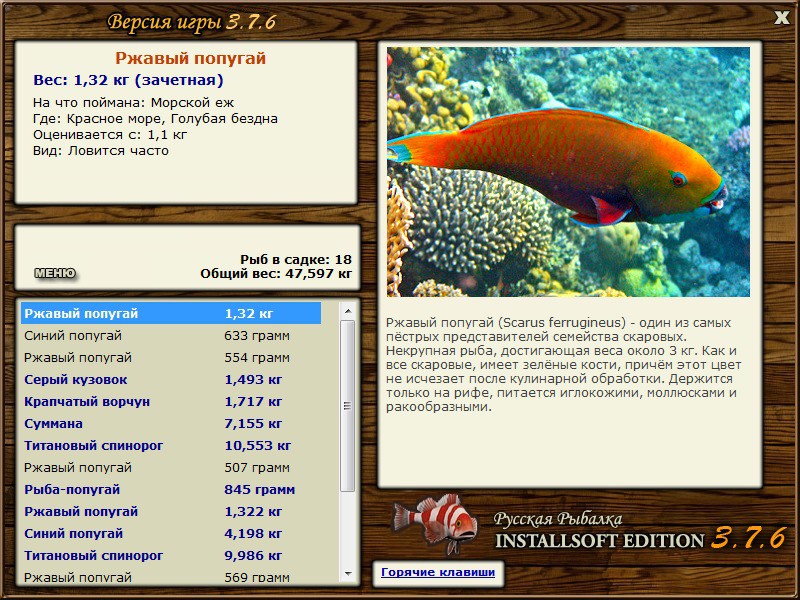Select Синий попугай 4,198 кг entry
This screenshot has width=800, height=600.
click(x=171, y=533)
